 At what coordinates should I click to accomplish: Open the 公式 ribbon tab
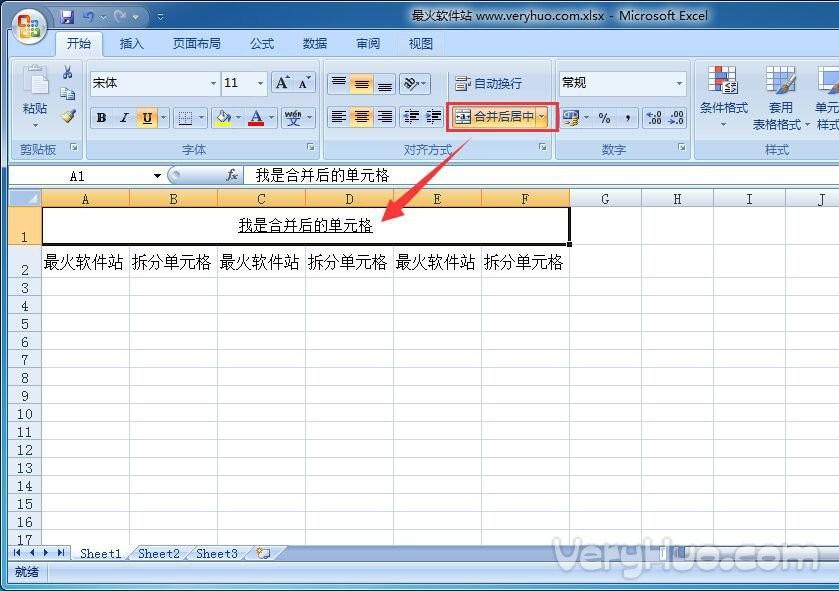262,44
